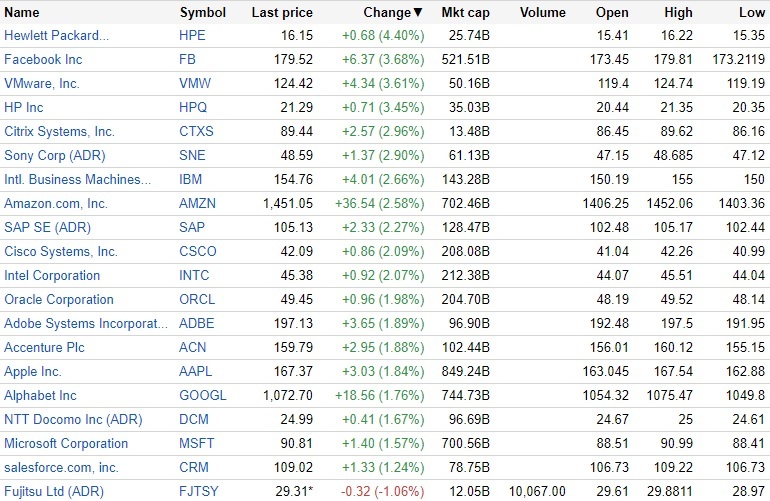Click the AAPL ticker symbol

pos(197,371)
